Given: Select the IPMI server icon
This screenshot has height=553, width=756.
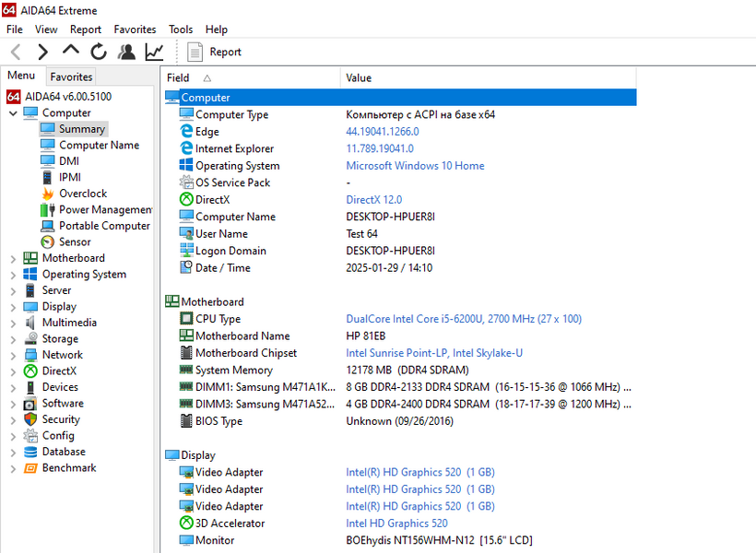Looking at the screenshot, I should tap(47, 177).
